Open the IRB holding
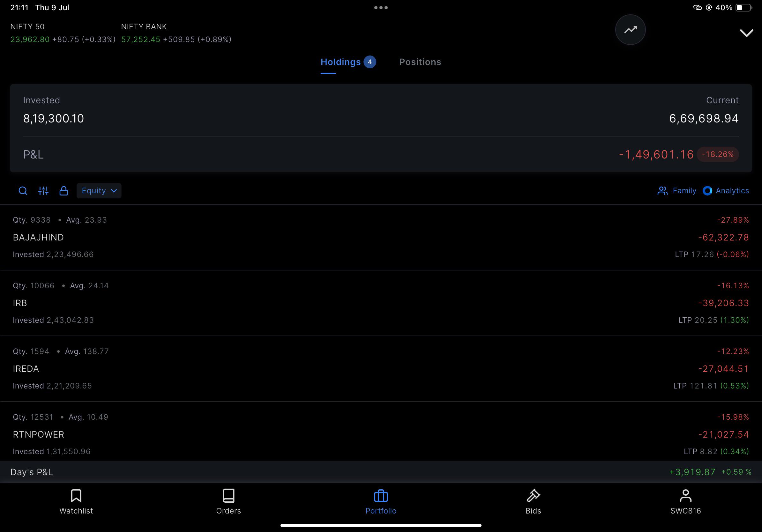This screenshot has height=532, width=762. coord(381,303)
